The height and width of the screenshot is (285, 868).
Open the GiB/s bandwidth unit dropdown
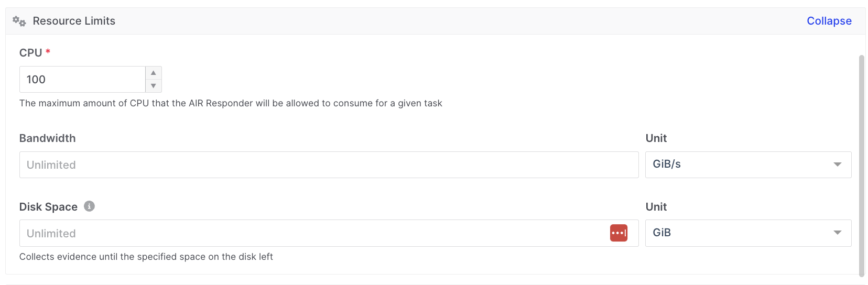pyautogui.click(x=747, y=165)
